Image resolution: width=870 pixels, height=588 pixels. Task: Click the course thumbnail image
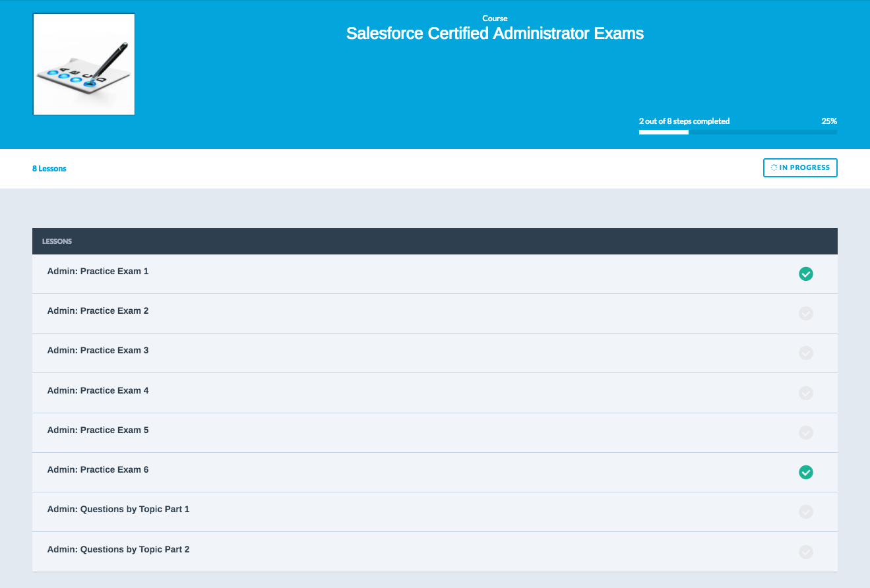84,64
